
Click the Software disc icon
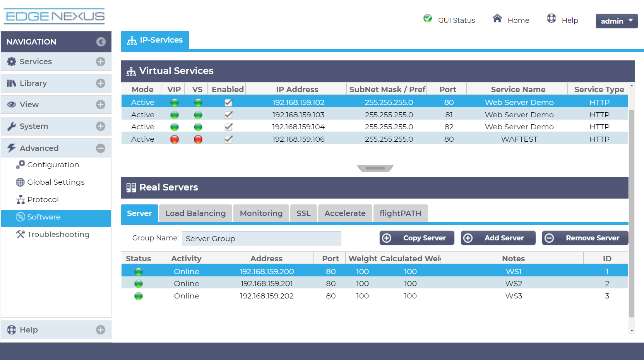point(20,217)
